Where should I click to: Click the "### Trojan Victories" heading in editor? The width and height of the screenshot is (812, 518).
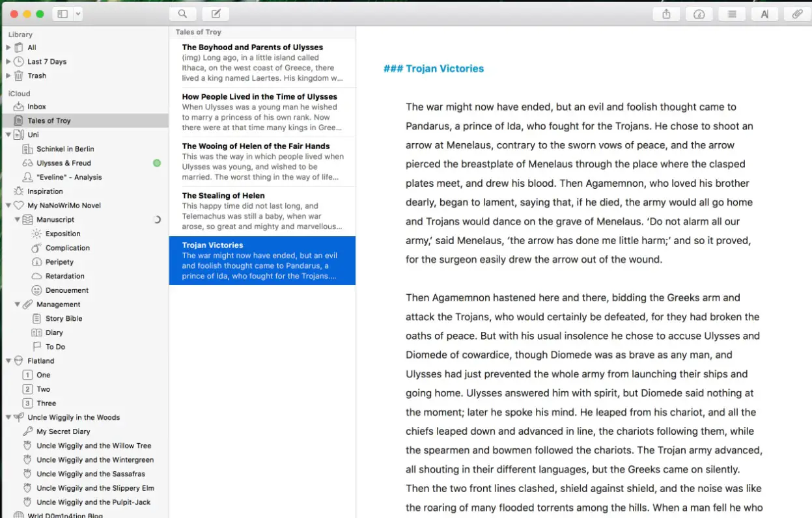(x=434, y=68)
